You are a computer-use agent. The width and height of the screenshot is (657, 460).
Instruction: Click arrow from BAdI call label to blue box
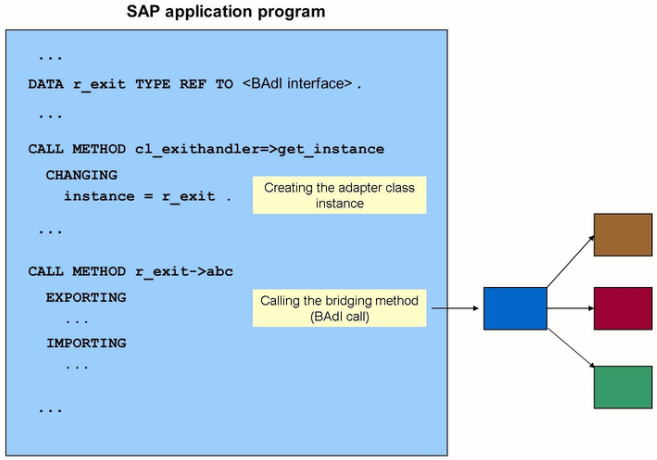tap(455, 309)
